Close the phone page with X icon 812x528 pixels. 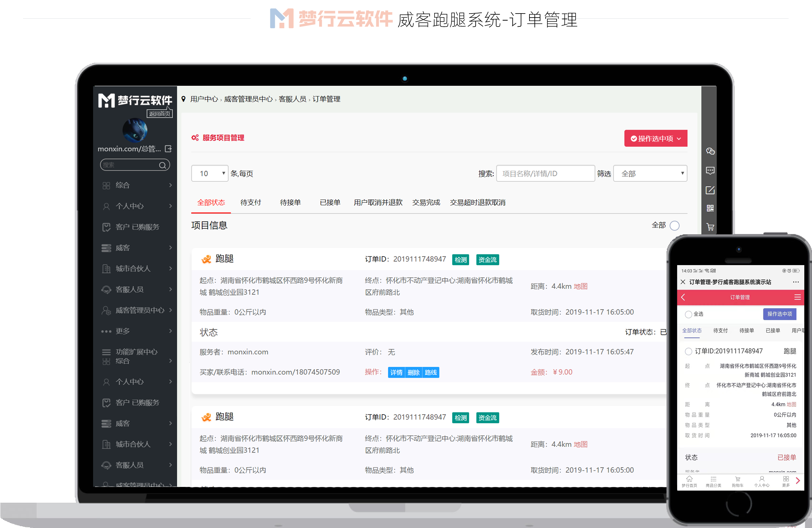tap(683, 282)
